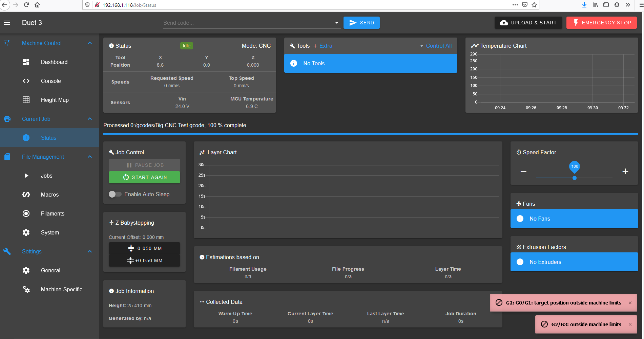Click the Status info icon in sidebar

coord(26,138)
